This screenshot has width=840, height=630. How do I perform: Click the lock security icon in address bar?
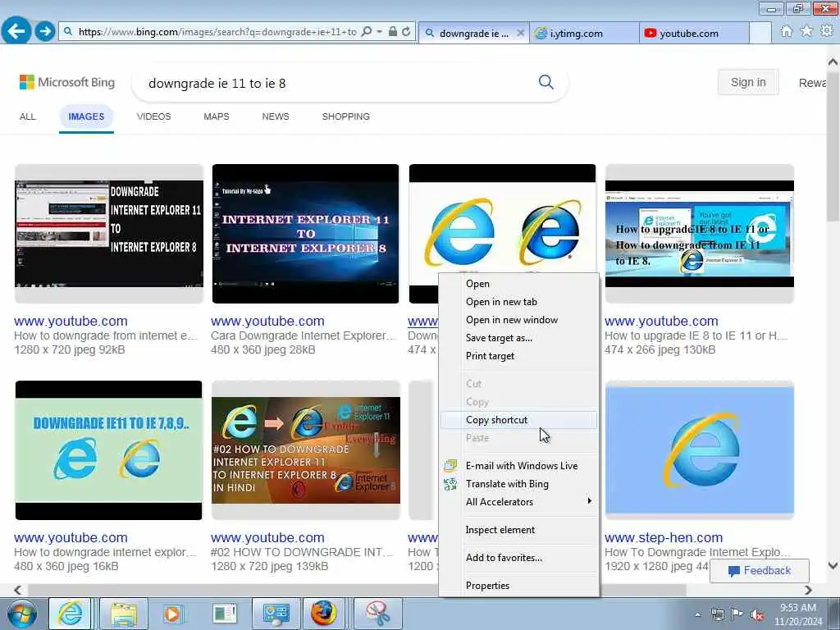pyautogui.click(x=393, y=32)
